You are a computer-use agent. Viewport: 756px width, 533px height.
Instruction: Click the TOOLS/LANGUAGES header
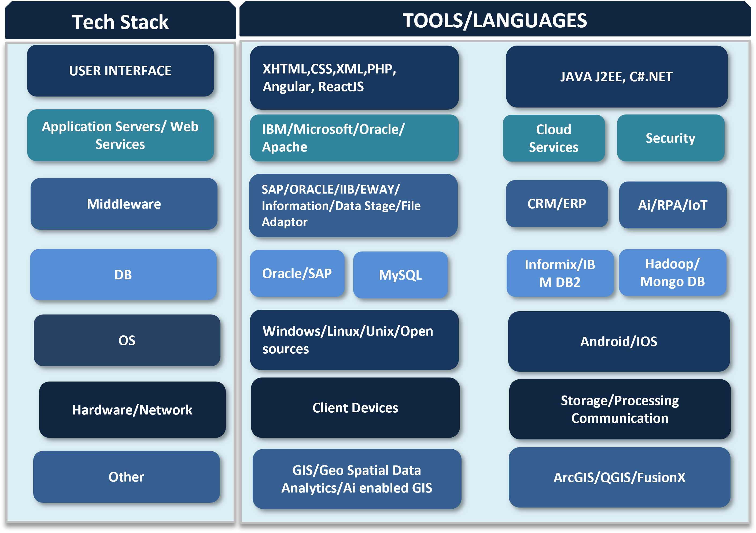click(495, 20)
